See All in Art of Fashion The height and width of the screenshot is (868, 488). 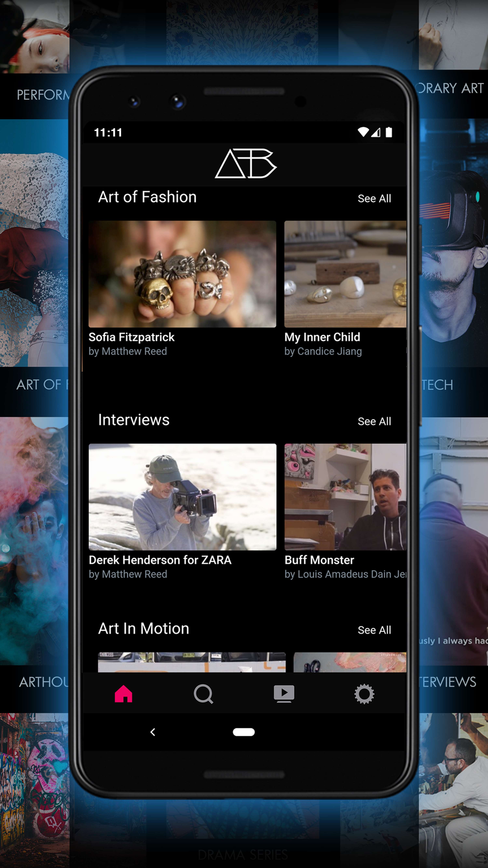[374, 198]
